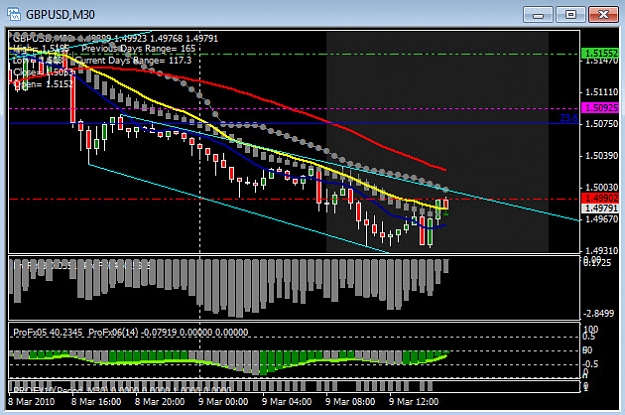The image size is (625, 415).
Task: Click the GBPUSD,M30 title bar text
Action: pos(61,15)
